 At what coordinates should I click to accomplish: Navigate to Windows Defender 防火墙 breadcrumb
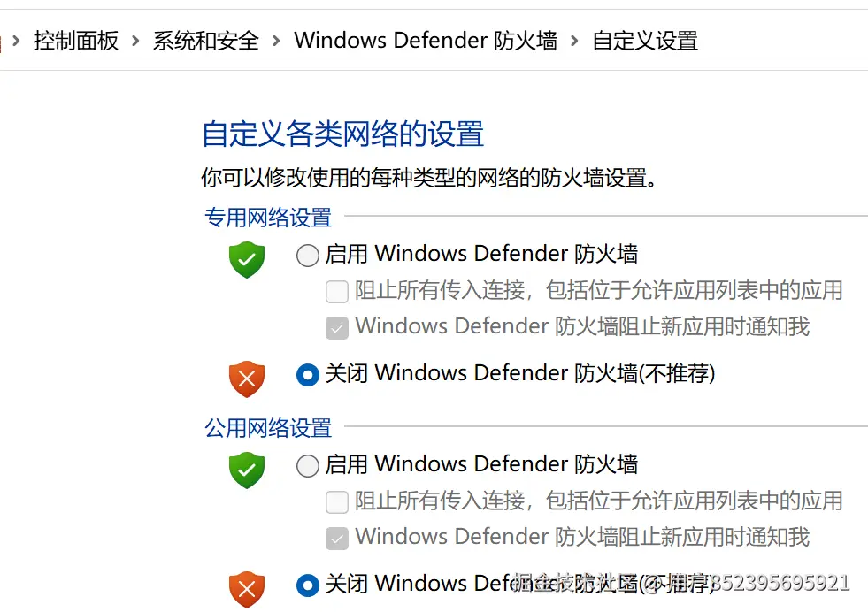(x=426, y=41)
